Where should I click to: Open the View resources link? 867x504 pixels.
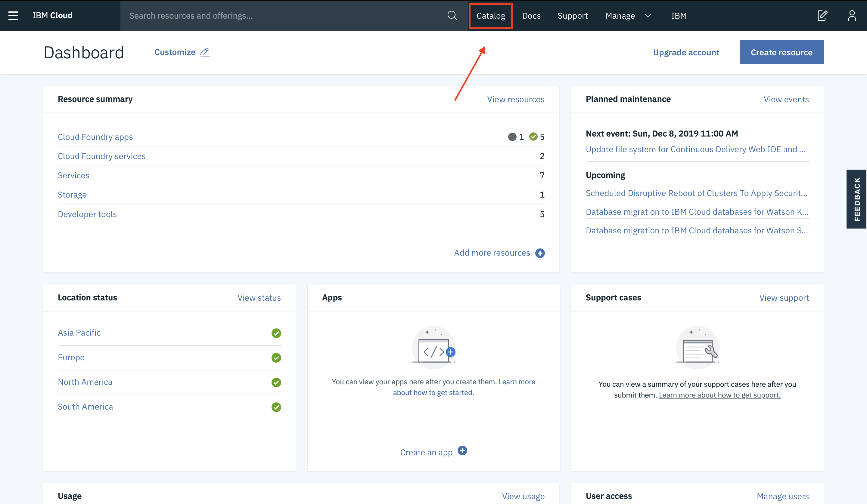click(516, 99)
